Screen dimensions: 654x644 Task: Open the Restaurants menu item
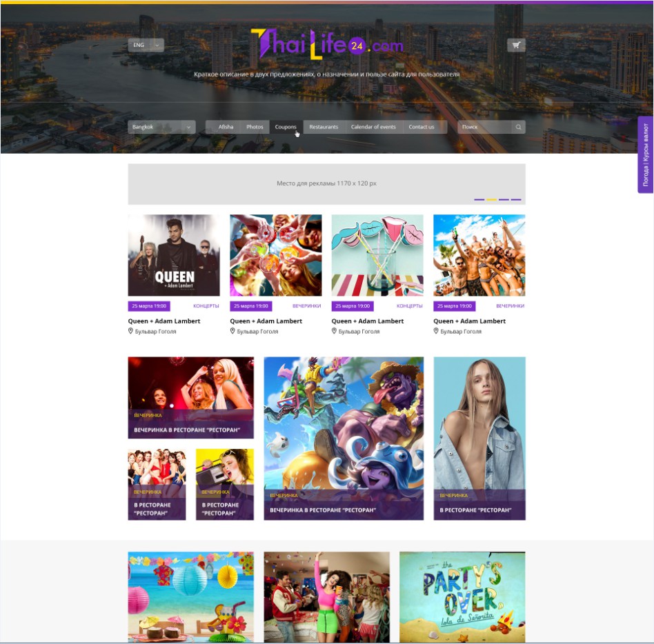pos(324,127)
